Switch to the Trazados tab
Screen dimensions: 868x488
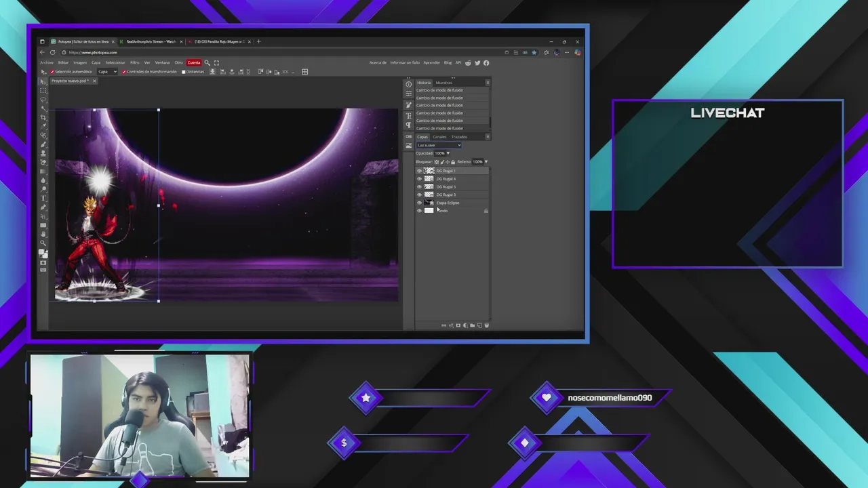(x=459, y=137)
